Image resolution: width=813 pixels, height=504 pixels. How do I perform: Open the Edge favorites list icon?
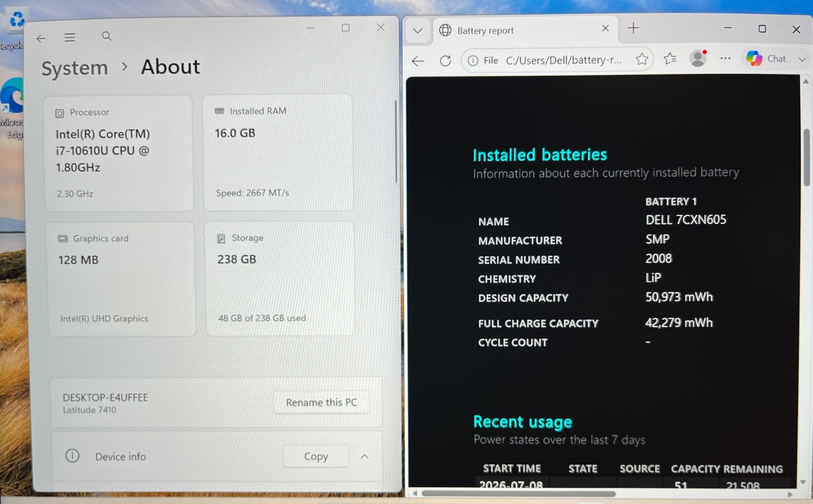pos(670,59)
